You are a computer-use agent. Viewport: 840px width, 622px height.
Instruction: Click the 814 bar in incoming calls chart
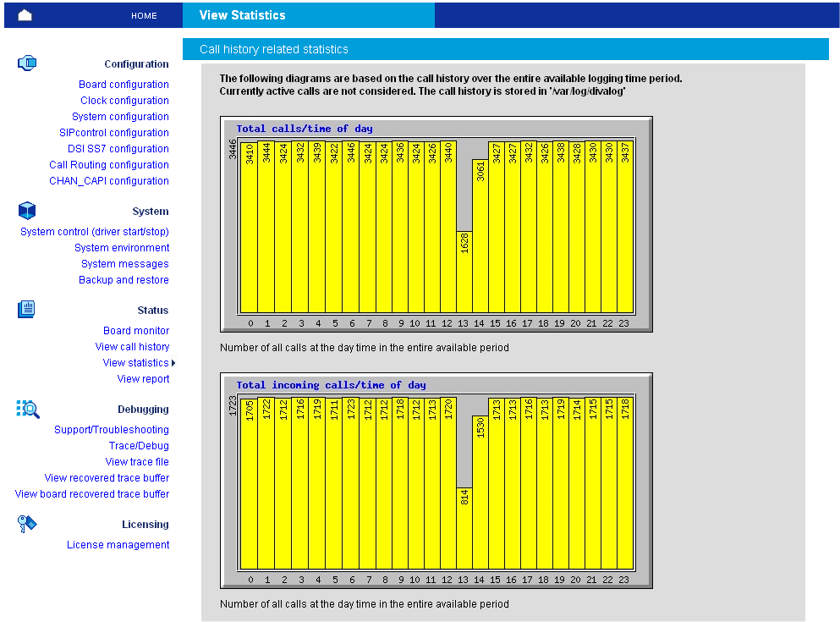click(464, 527)
